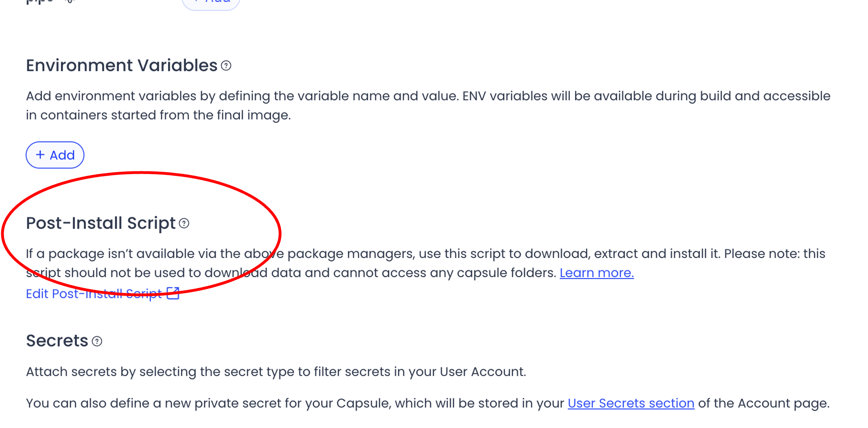This screenshot has width=868, height=428.
Task: Click the Post-Install Script heading text
Action: point(101,223)
